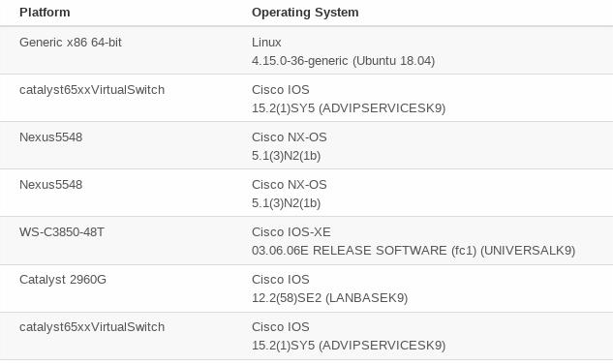Click the second Cisco NX-OS label
613x364 pixels.
coord(289,185)
